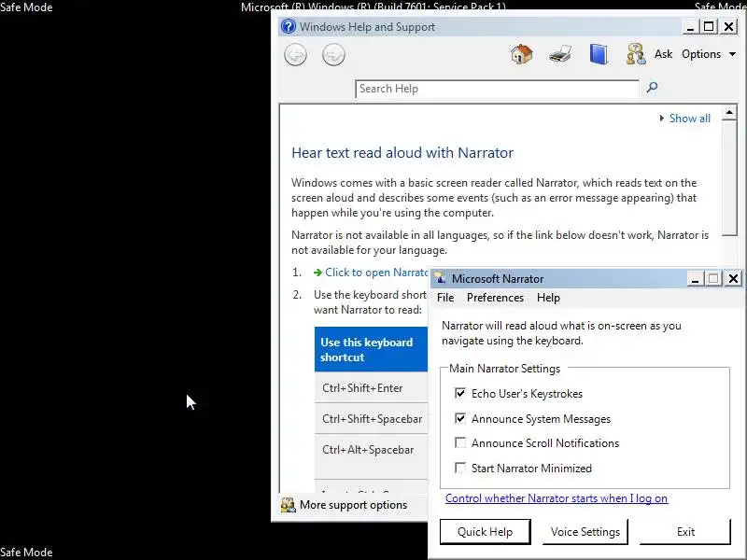747x560 pixels.
Task: Browse Help contents book icon
Action: 599,54
